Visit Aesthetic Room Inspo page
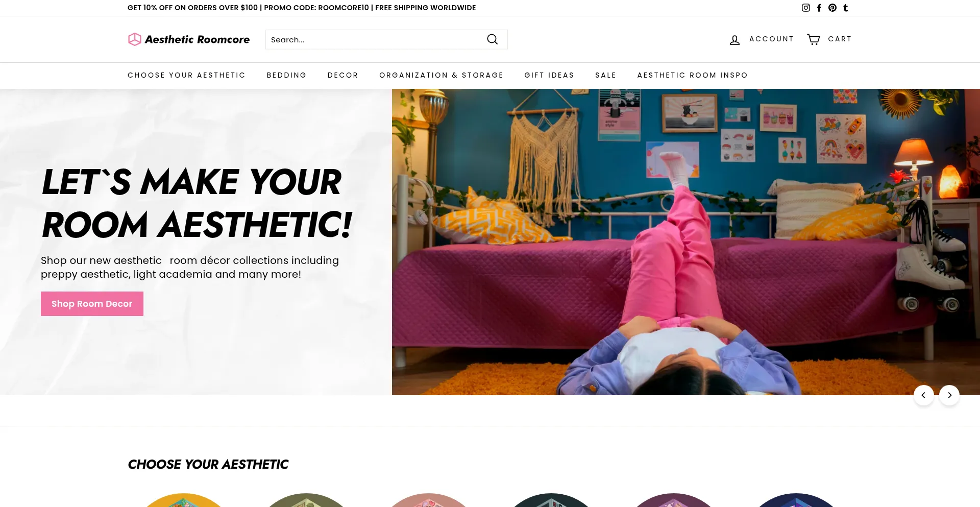This screenshot has height=507, width=980. pos(692,75)
